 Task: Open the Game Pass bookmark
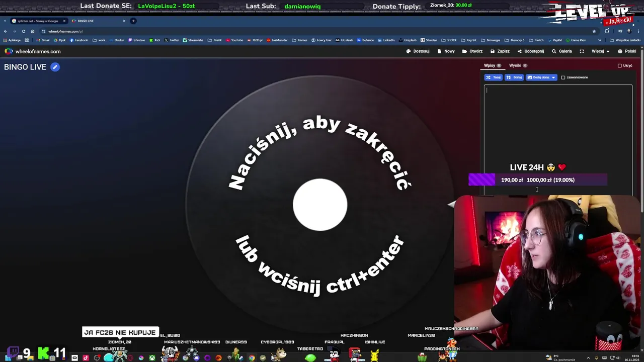click(576, 40)
